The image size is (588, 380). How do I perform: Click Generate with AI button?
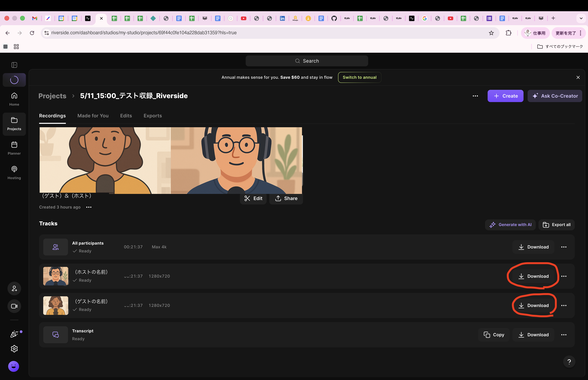tap(510, 225)
